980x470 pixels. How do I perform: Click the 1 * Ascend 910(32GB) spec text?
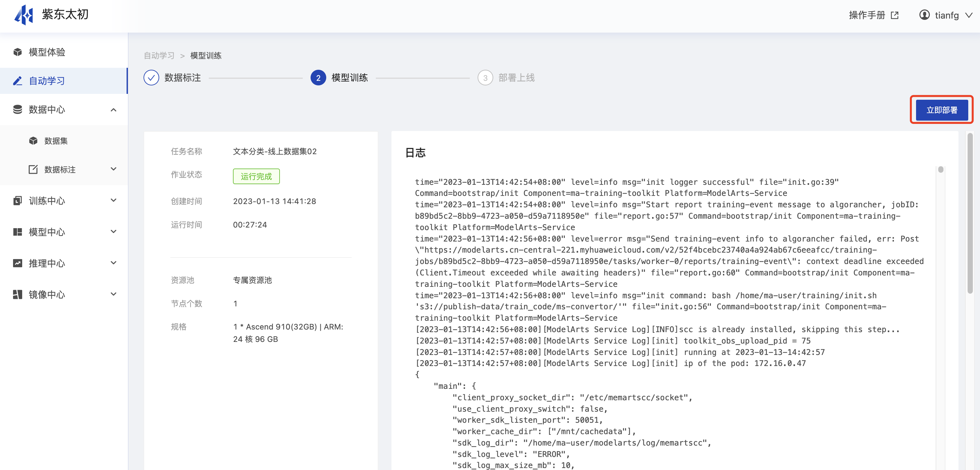pyautogui.click(x=288, y=333)
